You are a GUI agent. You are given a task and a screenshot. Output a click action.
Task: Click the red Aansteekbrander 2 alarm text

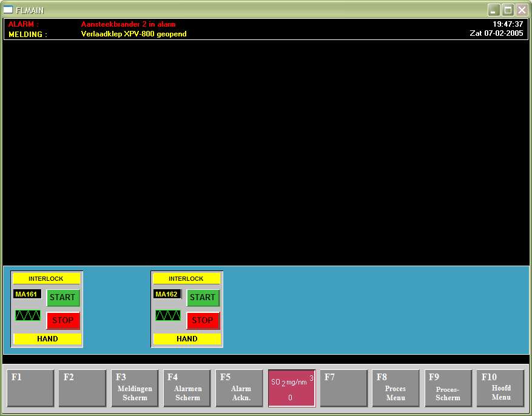pyautogui.click(x=128, y=24)
